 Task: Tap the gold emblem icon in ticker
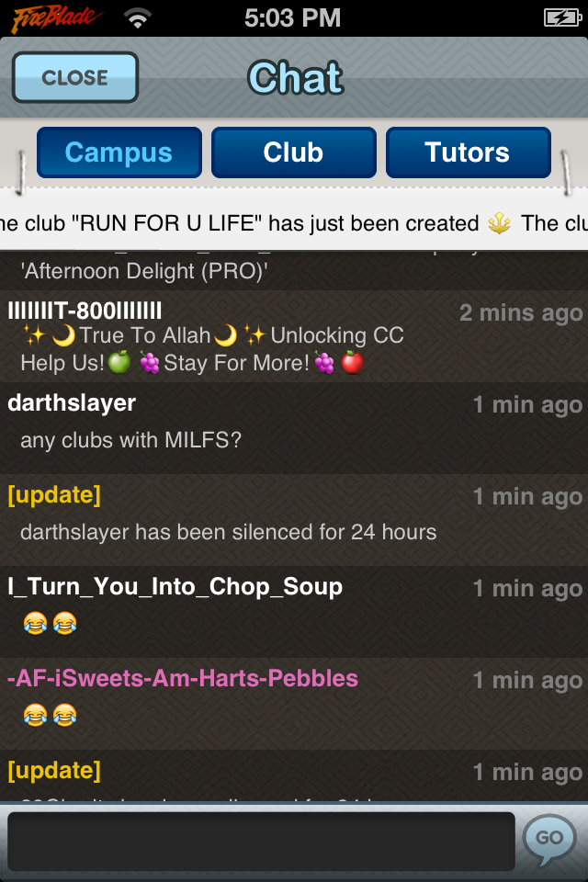click(x=499, y=223)
